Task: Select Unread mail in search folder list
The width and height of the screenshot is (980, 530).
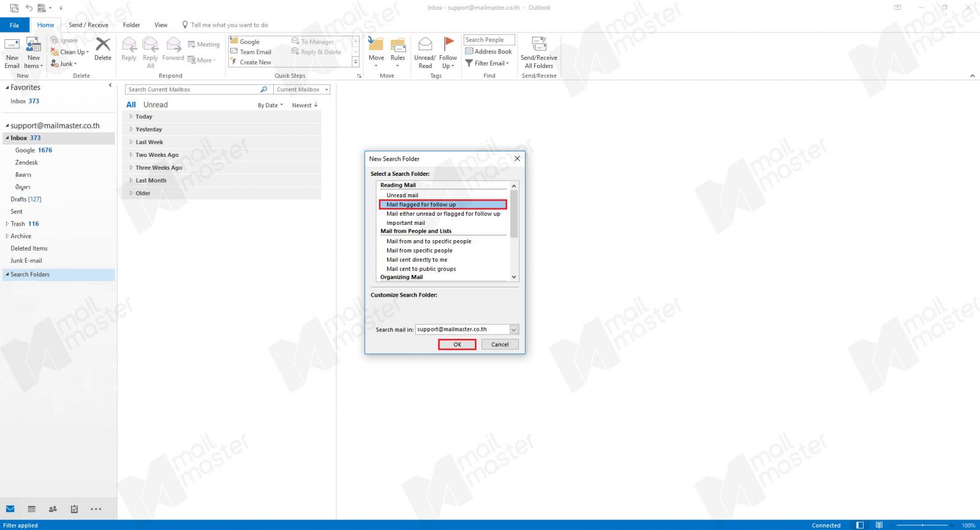Action: 402,195
